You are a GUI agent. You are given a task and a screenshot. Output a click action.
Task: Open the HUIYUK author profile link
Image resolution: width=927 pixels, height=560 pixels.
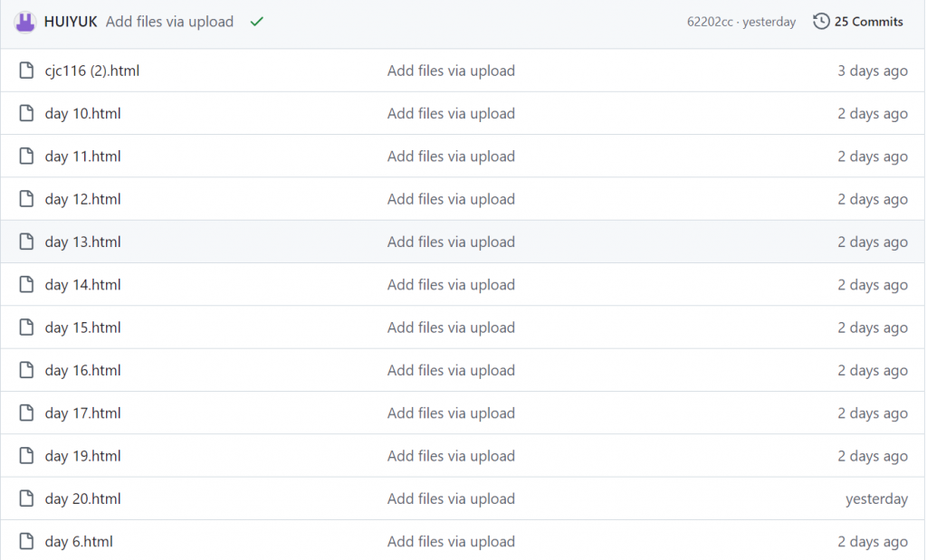[71, 22]
